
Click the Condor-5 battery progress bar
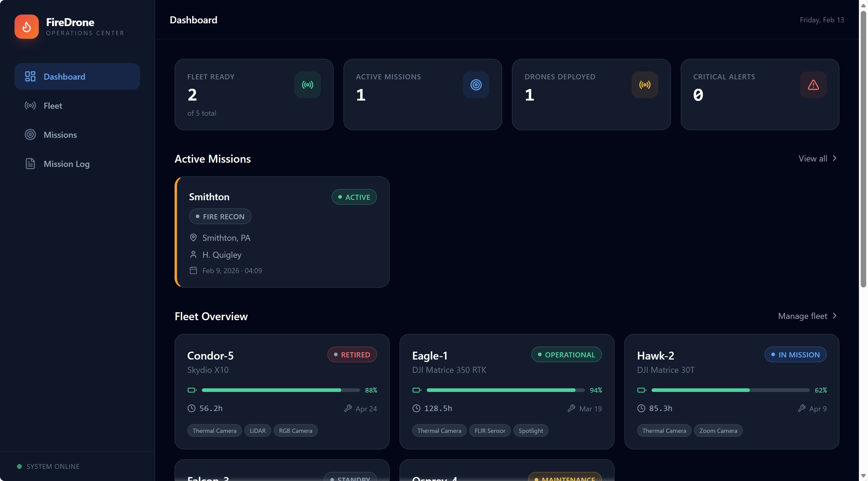coord(281,390)
